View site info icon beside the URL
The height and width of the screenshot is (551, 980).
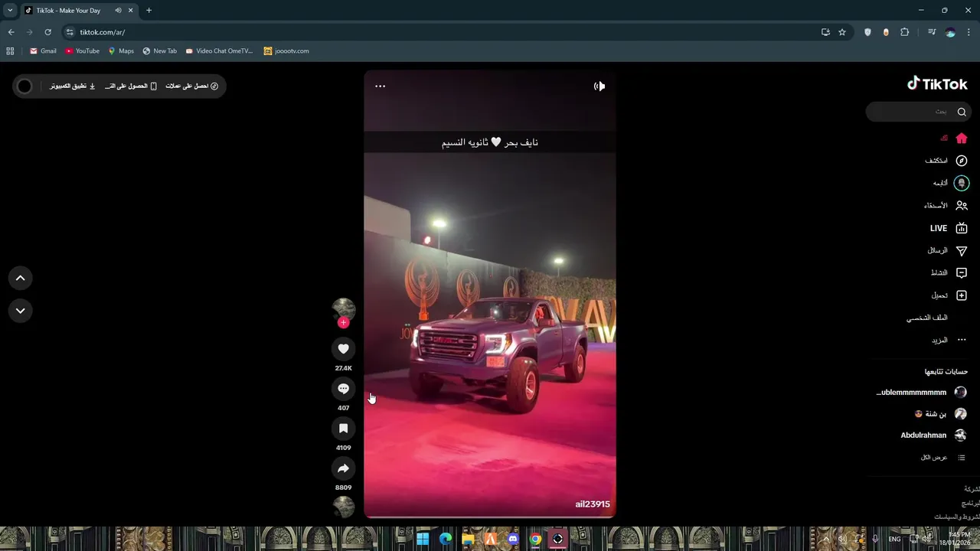click(x=70, y=32)
